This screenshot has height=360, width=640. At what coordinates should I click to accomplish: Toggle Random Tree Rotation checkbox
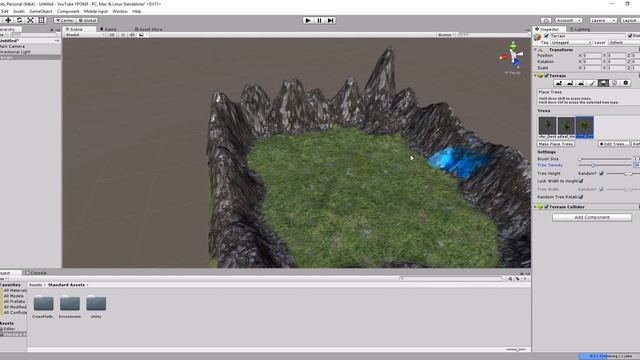click(x=581, y=197)
